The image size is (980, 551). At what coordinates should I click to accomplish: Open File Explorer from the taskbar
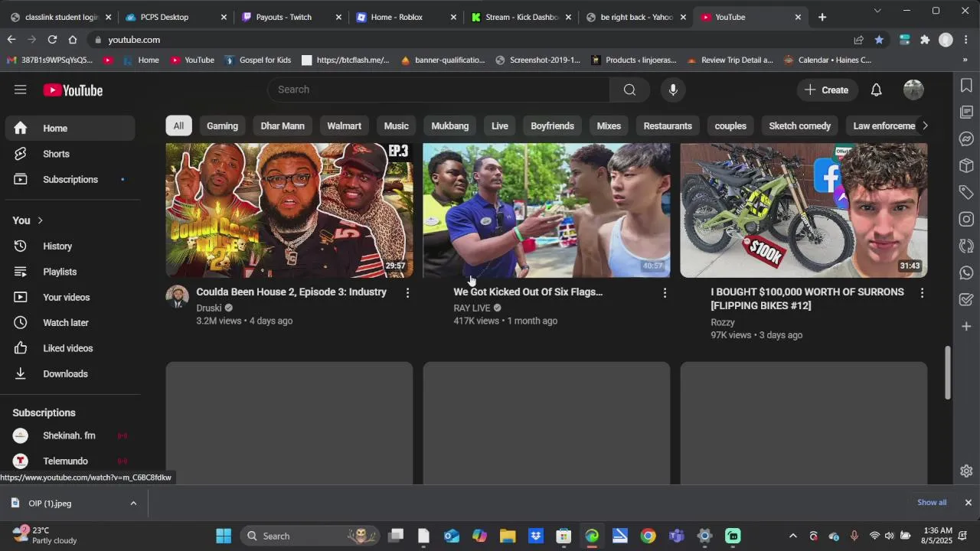pos(508,536)
